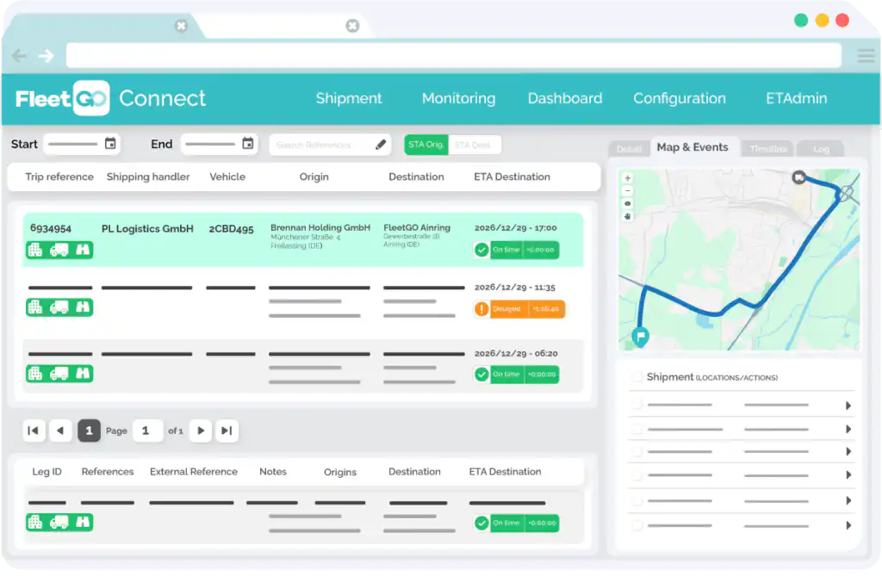The height and width of the screenshot is (588, 882).
Task: Click the flag destination marker on map
Action: click(x=640, y=336)
